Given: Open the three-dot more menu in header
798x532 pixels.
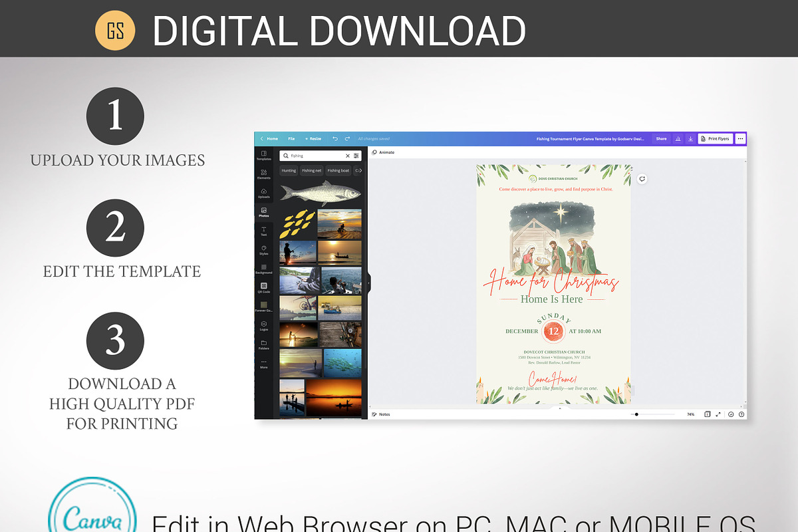Looking at the screenshot, I should click(x=740, y=139).
